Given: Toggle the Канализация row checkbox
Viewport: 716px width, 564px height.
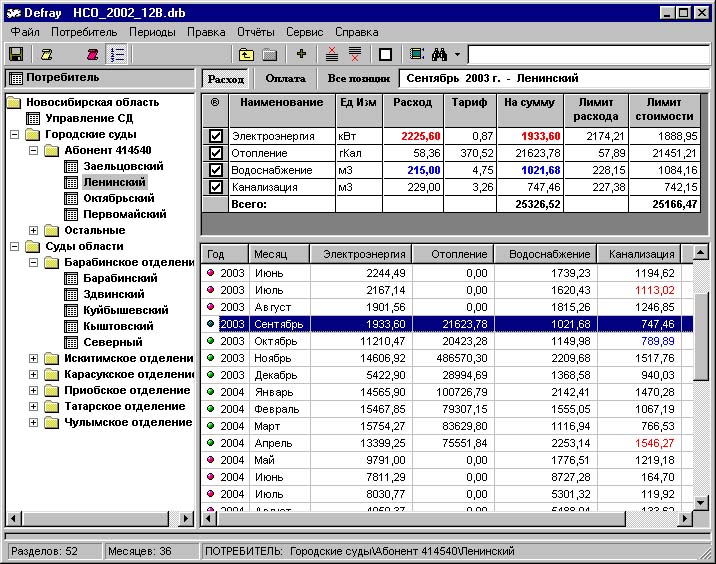Looking at the screenshot, I should pos(215,187).
